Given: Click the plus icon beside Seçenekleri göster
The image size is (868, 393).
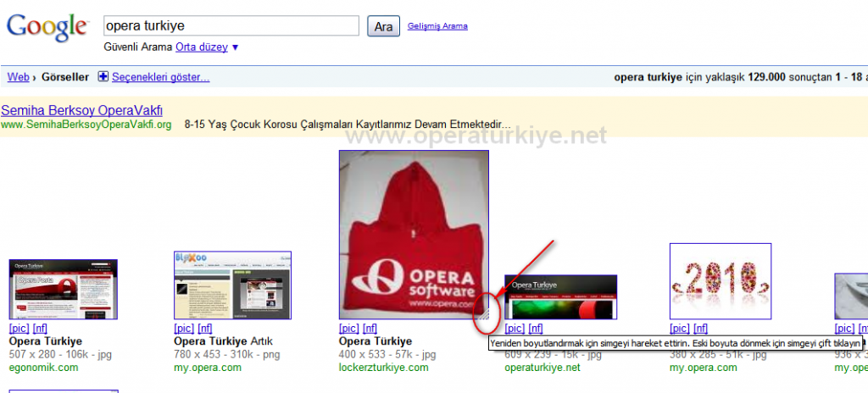Looking at the screenshot, I should point(103,77).
